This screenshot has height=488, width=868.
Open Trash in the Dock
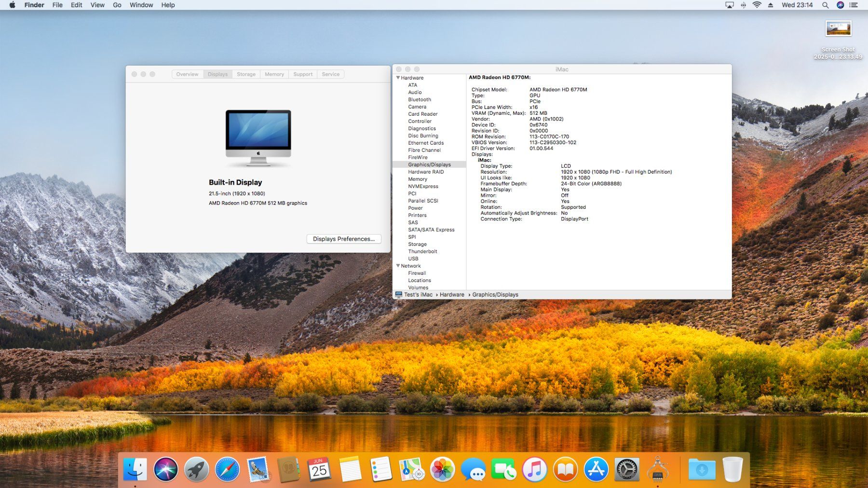click(x=732, y=469)
